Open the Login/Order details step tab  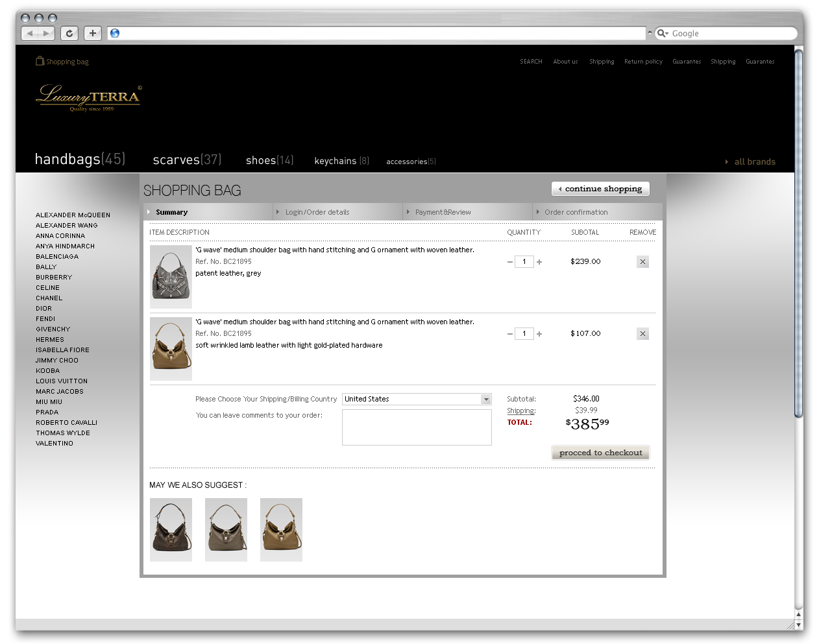click(338, 212)
